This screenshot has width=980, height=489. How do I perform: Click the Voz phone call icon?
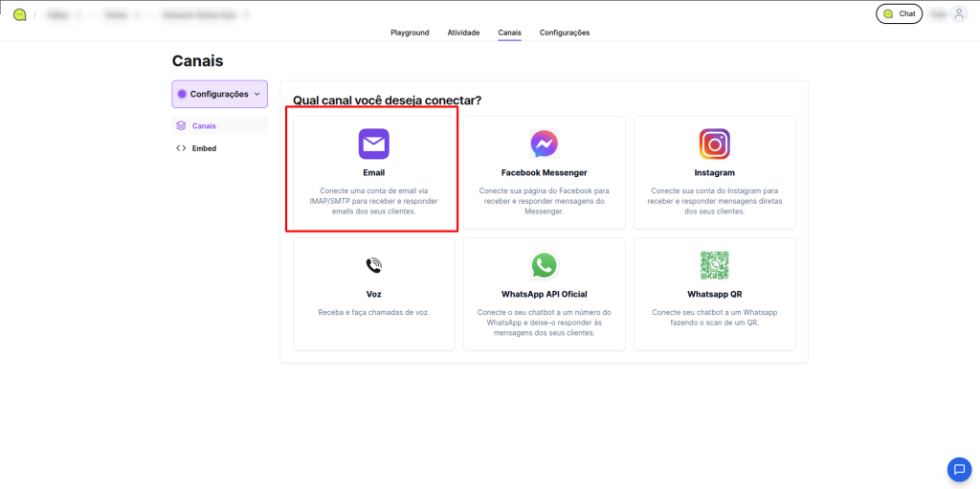(x=374, y=266)
